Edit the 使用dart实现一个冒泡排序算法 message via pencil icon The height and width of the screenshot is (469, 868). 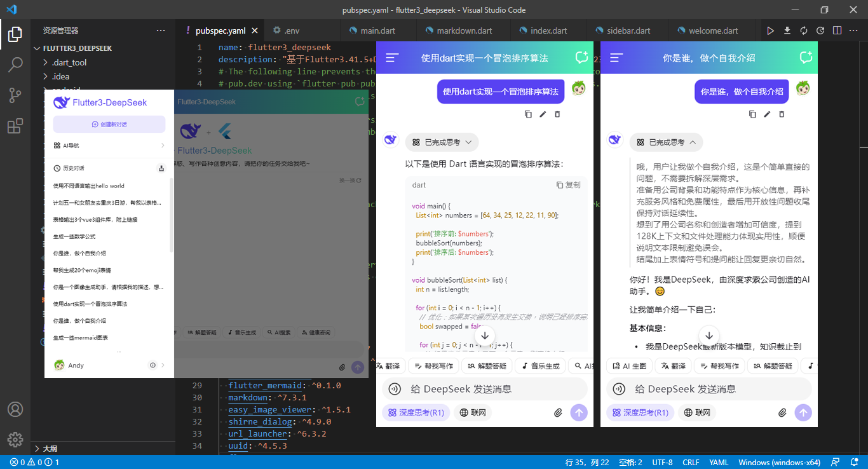(543, 114)
